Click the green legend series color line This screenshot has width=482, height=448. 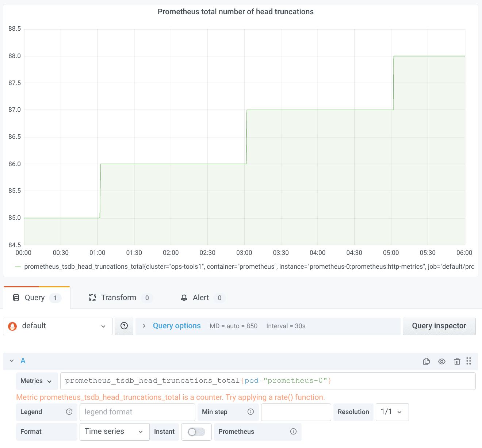18,267
